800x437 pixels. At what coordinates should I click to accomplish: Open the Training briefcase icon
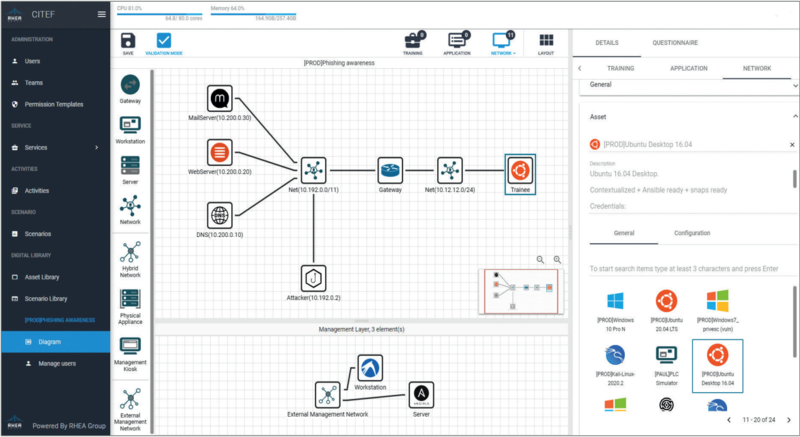pyautogui.click(x=412, y=42)
